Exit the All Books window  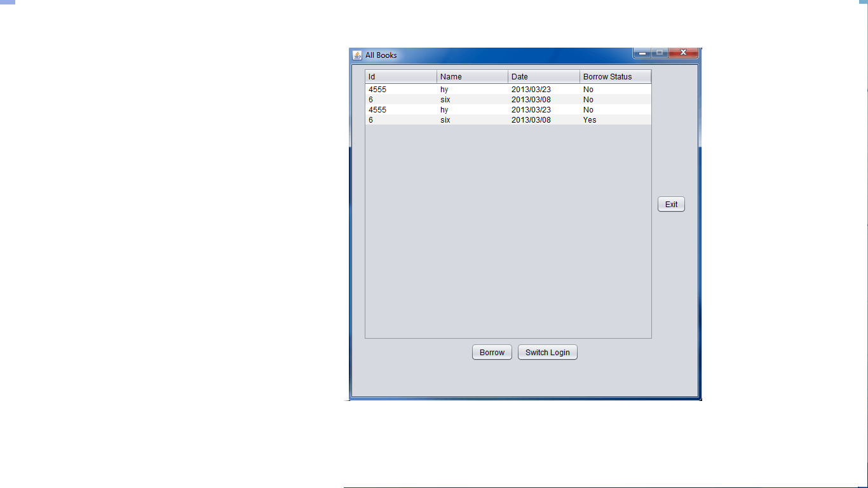click(671, 204)
